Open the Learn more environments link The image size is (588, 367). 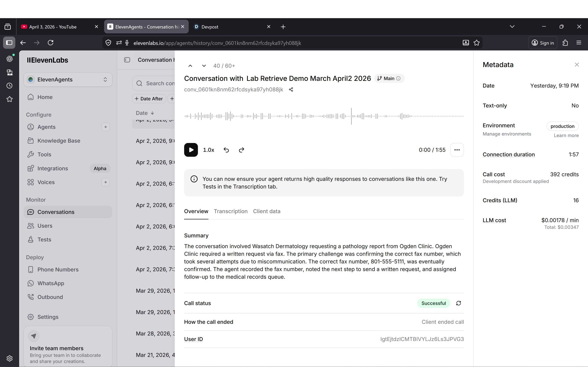click(566, 136)
